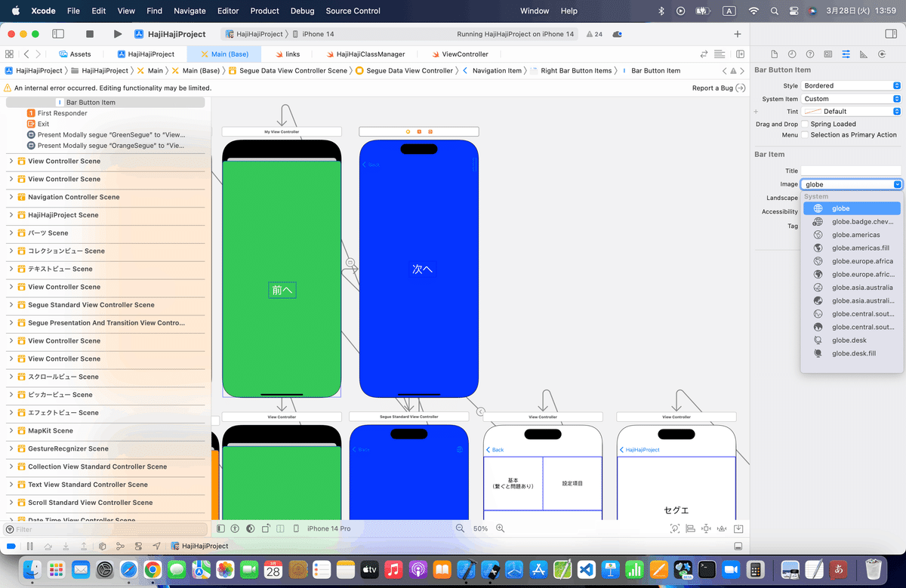Viewport: 906px width, 588px height.
Task: Run the project with the play button
Action: pos(117,34)
